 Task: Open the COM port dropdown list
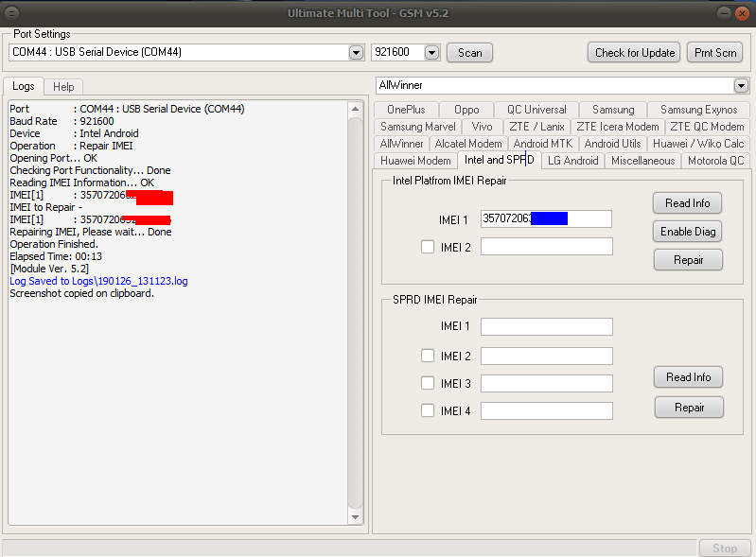pyautogui.click(x=356, y=53)
